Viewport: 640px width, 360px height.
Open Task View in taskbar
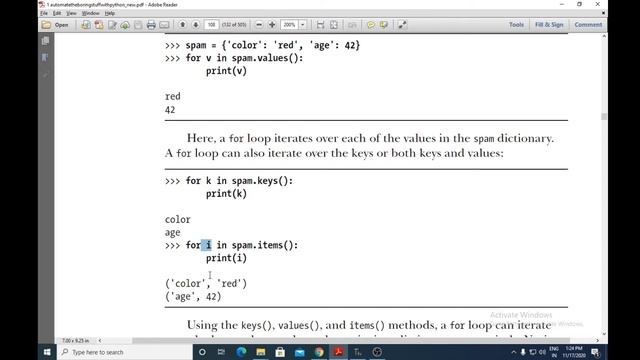(x=221, y=352)
